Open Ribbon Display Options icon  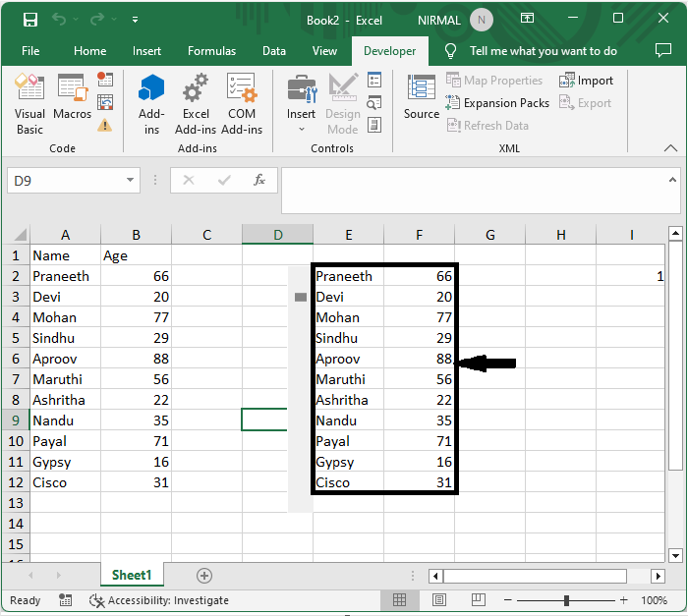527,18
